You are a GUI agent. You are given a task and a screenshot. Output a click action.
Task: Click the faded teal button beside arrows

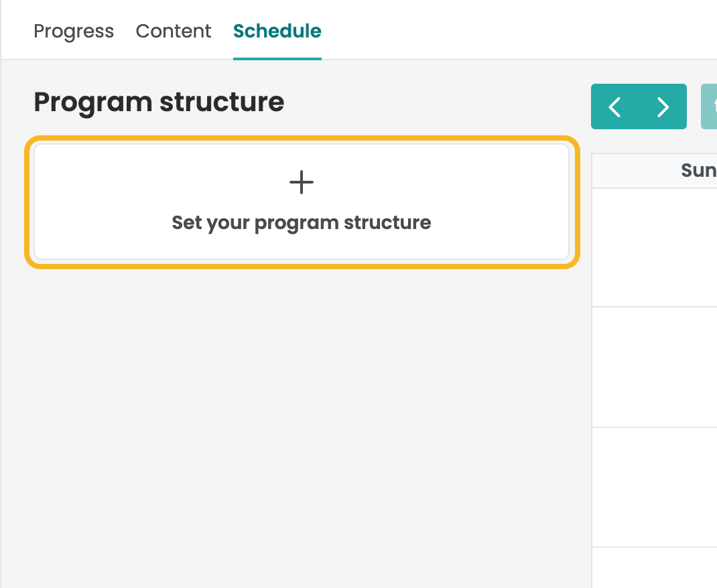[709, 106]
